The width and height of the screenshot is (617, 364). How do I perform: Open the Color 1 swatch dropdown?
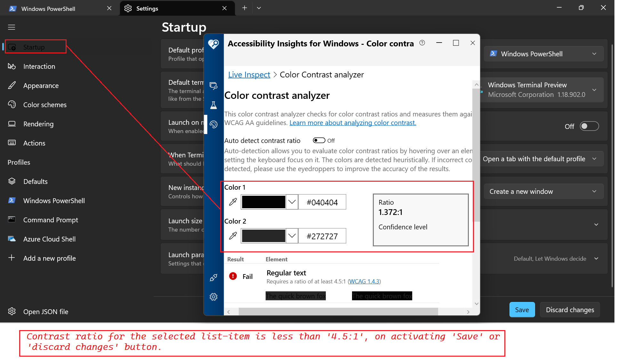pos(292,202)
